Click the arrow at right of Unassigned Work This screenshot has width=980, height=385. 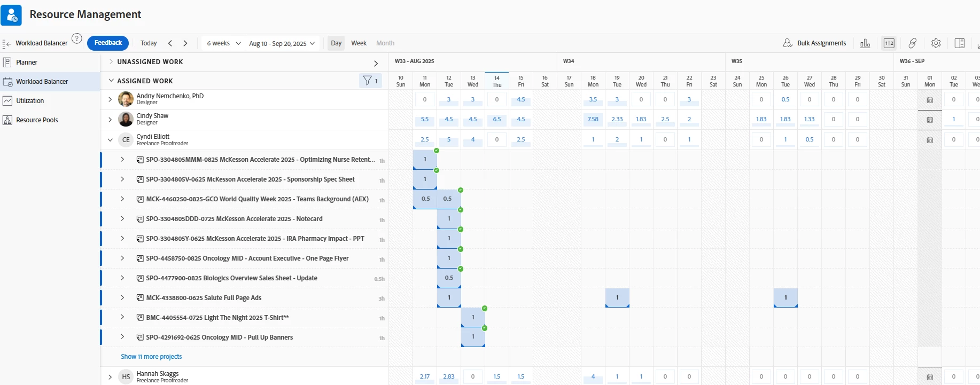(x=376, y=64)
